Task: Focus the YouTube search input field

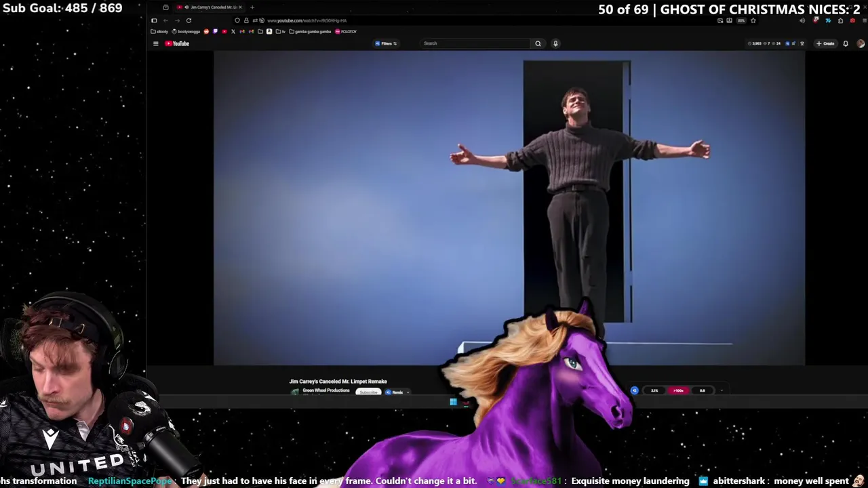Action: [476, 43]
